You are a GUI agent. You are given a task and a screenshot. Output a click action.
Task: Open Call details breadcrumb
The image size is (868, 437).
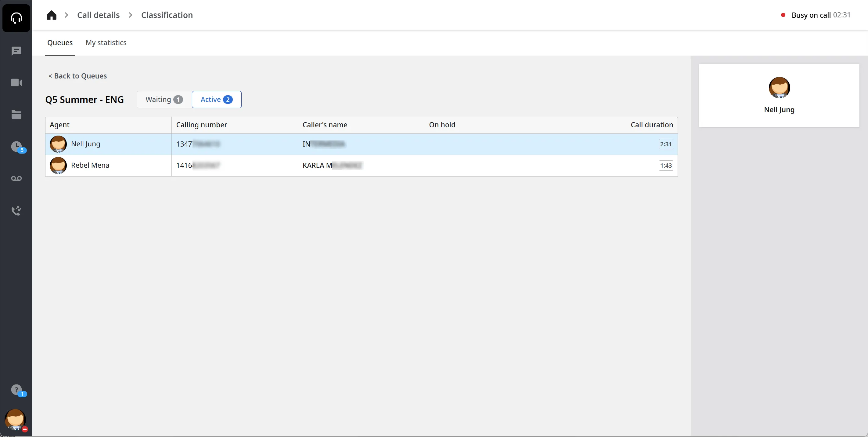point(98,15)
